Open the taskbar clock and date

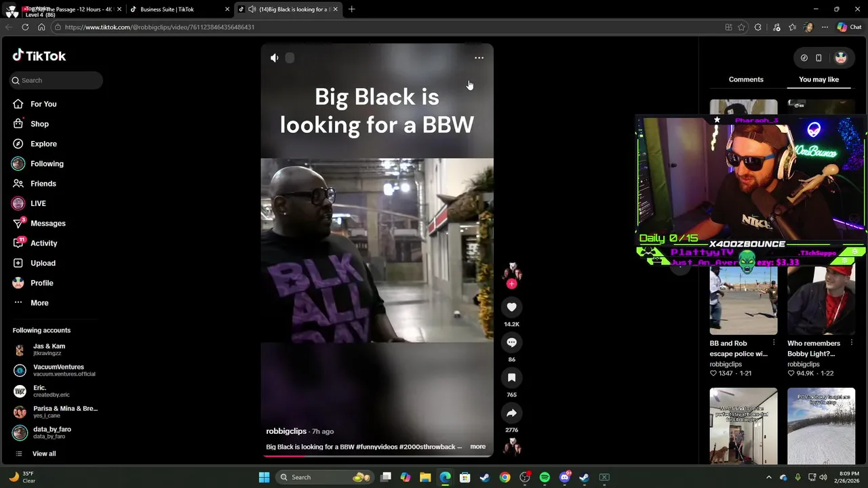848,477
